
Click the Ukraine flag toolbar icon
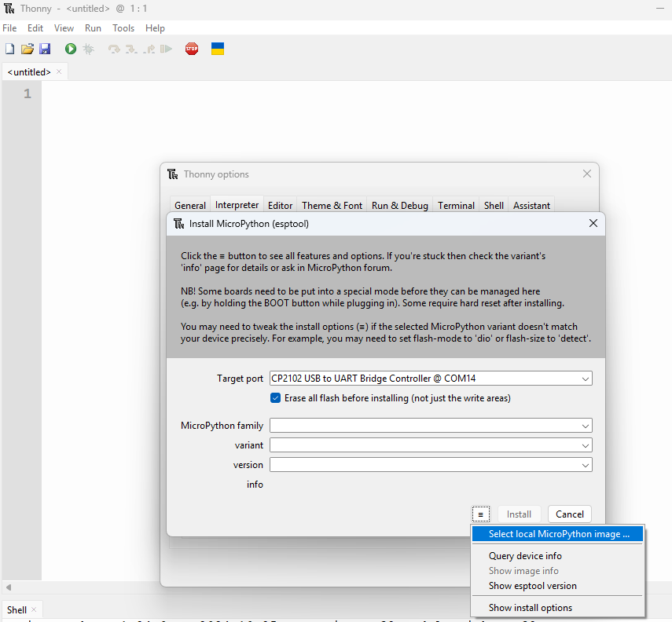pos(218,49)
